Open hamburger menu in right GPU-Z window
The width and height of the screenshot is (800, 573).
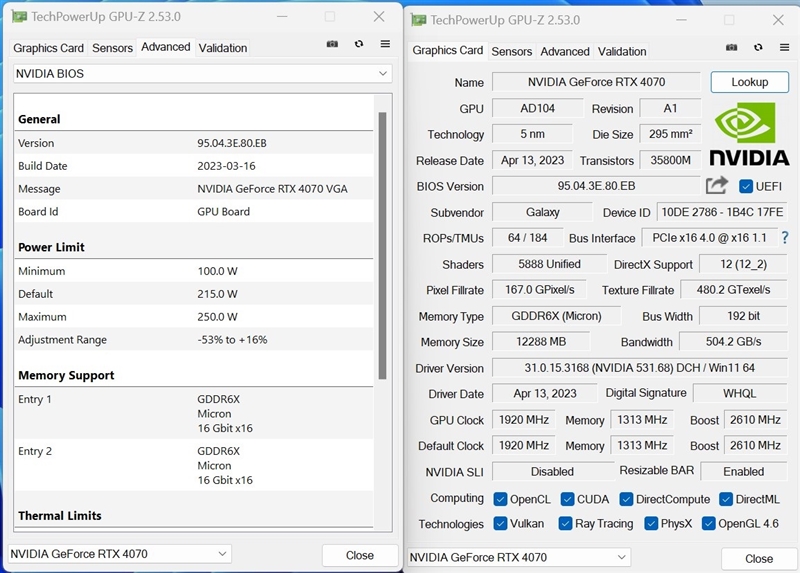(x=785, y=47)
